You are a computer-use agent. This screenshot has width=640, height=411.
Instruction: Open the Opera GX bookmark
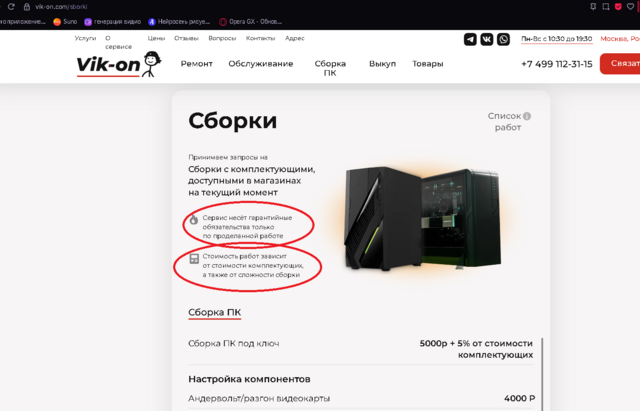[x=250, y=22]
